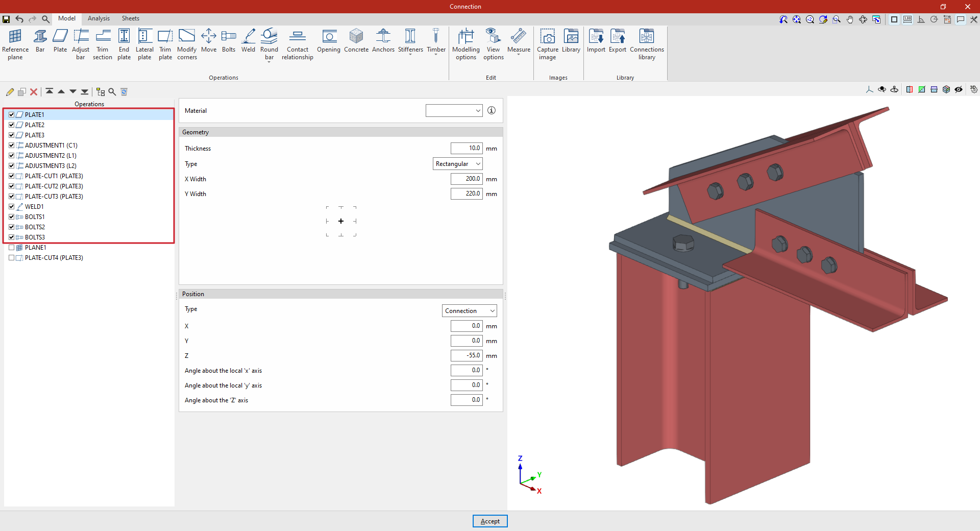This screenshot has height=531, width=980.
Task: Open the Sheets tab
Action: 130,18
